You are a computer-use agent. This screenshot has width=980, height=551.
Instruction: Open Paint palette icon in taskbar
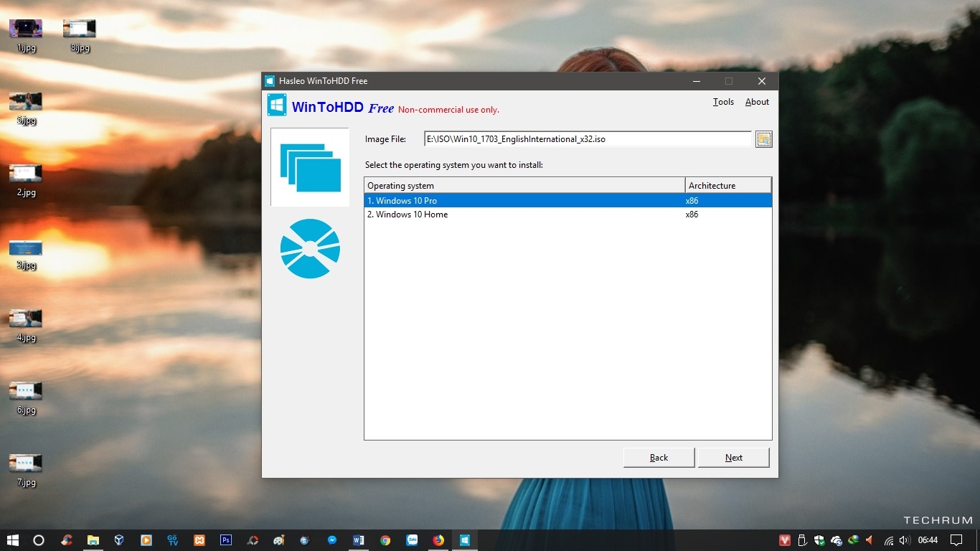tap(279, 540)
